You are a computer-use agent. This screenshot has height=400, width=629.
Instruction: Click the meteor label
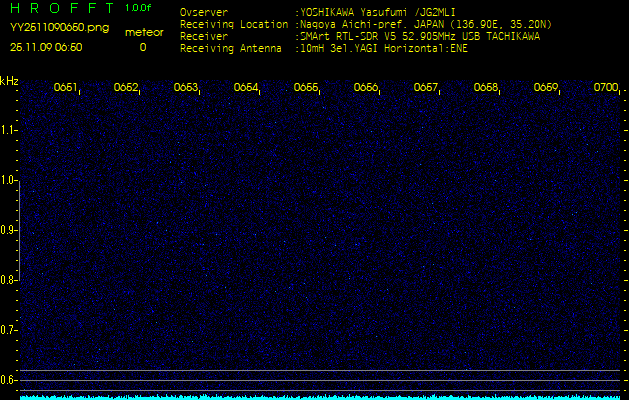click(144, 32)
